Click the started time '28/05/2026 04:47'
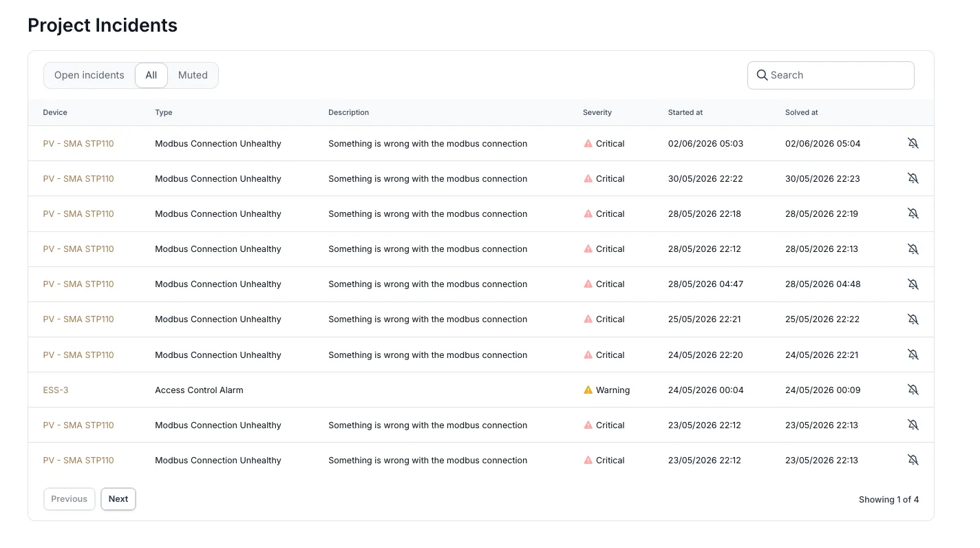This screenshot has height=548, width=980. 705,284
